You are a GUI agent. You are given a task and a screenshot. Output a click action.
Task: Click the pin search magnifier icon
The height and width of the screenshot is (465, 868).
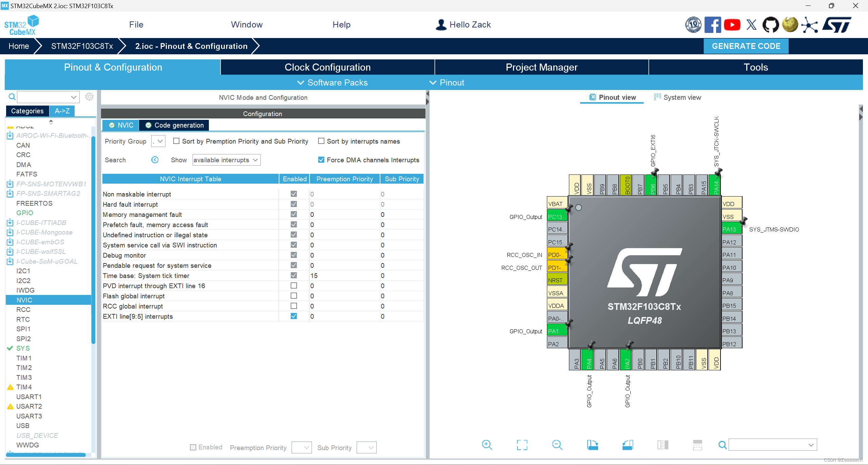tap(723, 445)
